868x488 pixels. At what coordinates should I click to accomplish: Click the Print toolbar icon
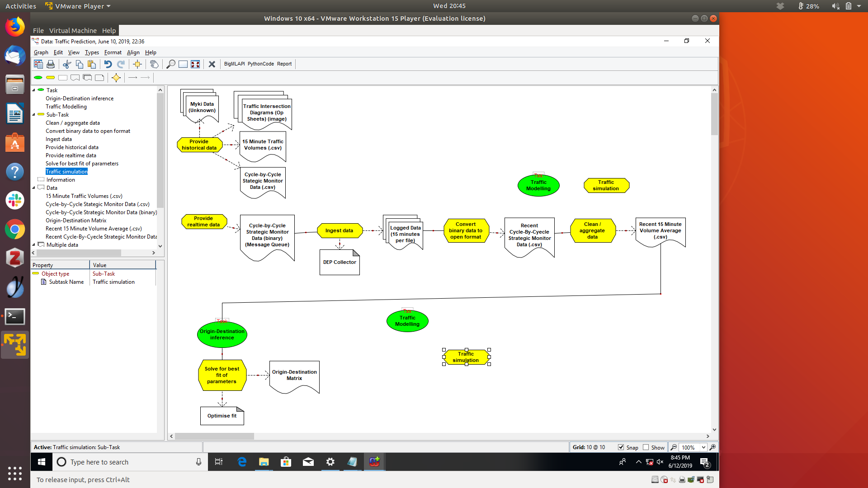pyautogui.click(x=51, y=64)
